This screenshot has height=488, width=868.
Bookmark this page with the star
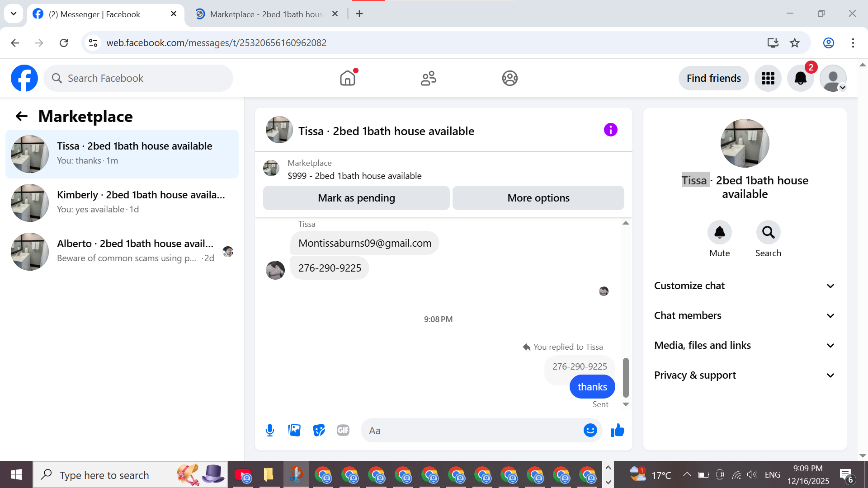point(795,43)
